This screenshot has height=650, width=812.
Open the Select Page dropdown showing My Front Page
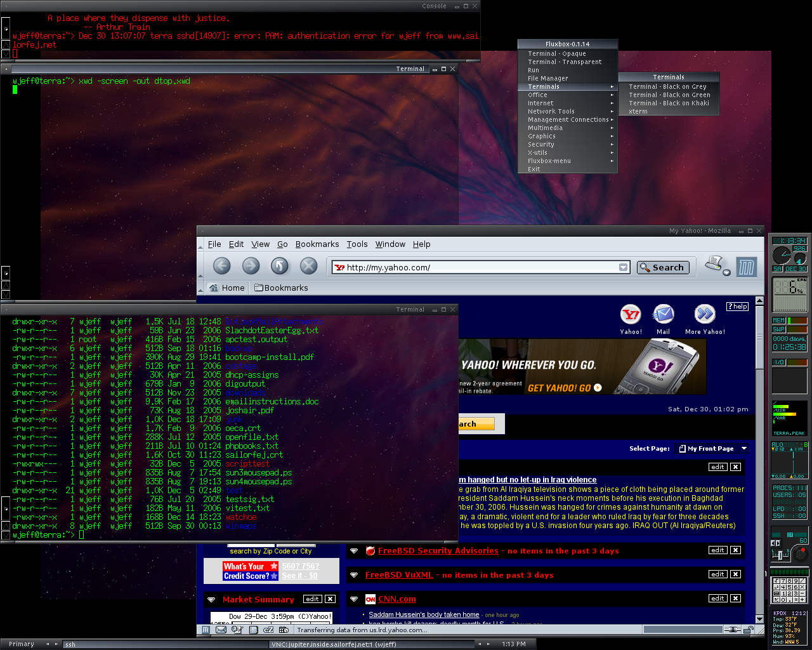coord(712,449)
